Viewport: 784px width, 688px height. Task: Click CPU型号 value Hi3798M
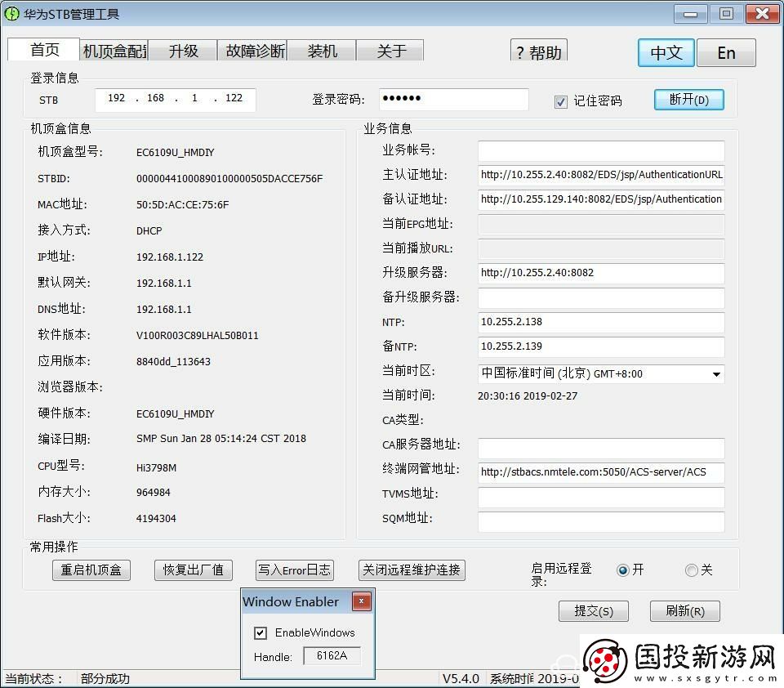click(x=156, y=468)
